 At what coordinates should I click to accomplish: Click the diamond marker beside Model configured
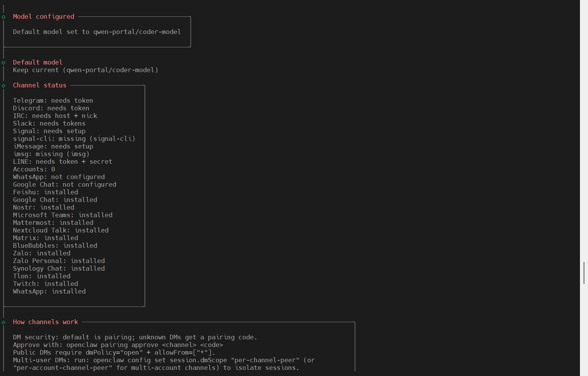[x=3, y=17]
